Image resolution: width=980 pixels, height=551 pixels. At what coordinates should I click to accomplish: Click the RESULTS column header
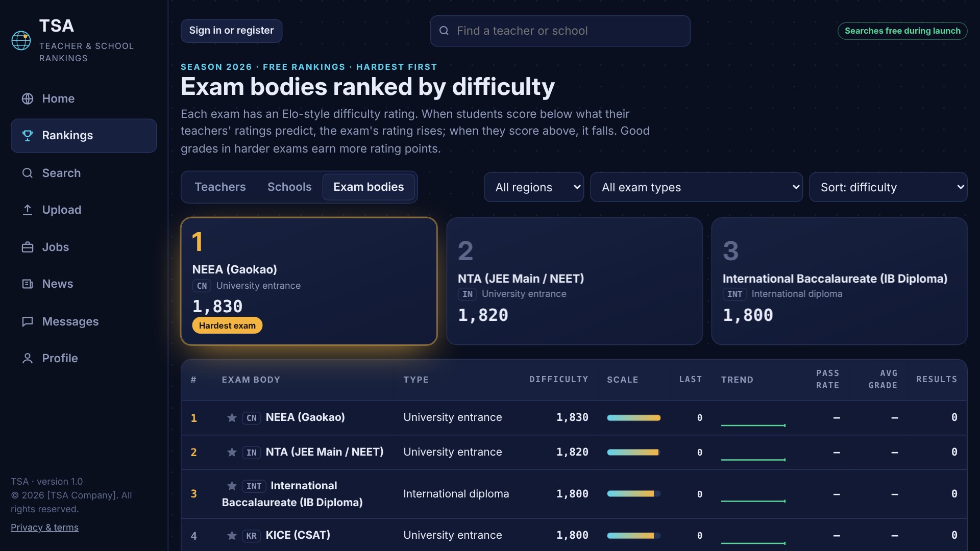click(x=937, y=380)
